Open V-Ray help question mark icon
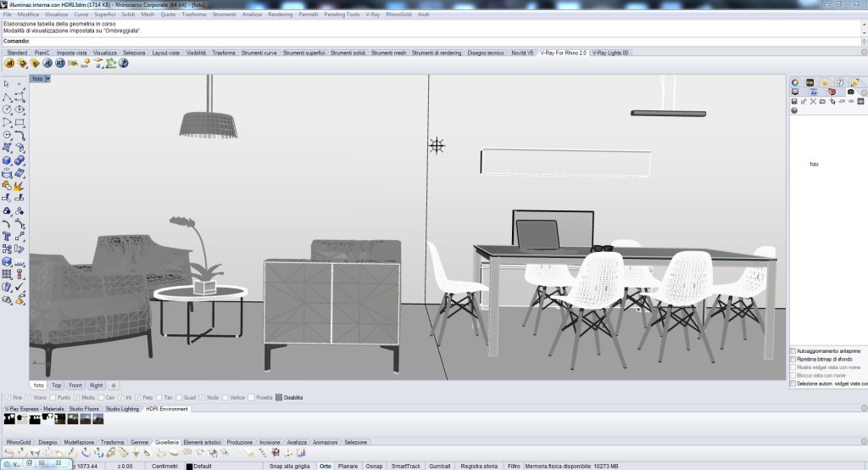Image resolution: width=868 pixels, height=470 pixels. pyautogui.click(x=124, y=63)
